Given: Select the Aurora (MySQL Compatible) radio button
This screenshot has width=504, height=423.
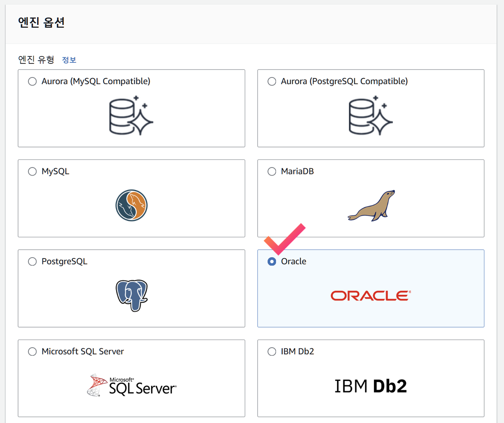Looking at the screenshot, I should point(32,81).
